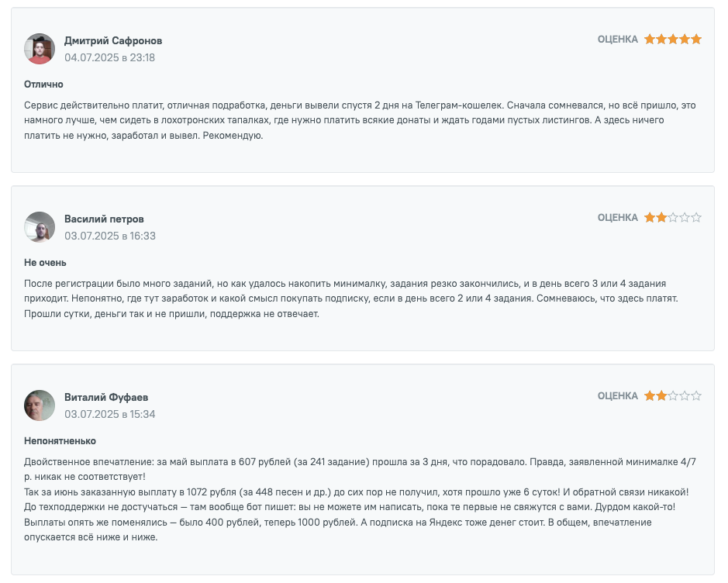Open Василий петров's avatar photo
The image size is (728, 583).
[40, 227]
